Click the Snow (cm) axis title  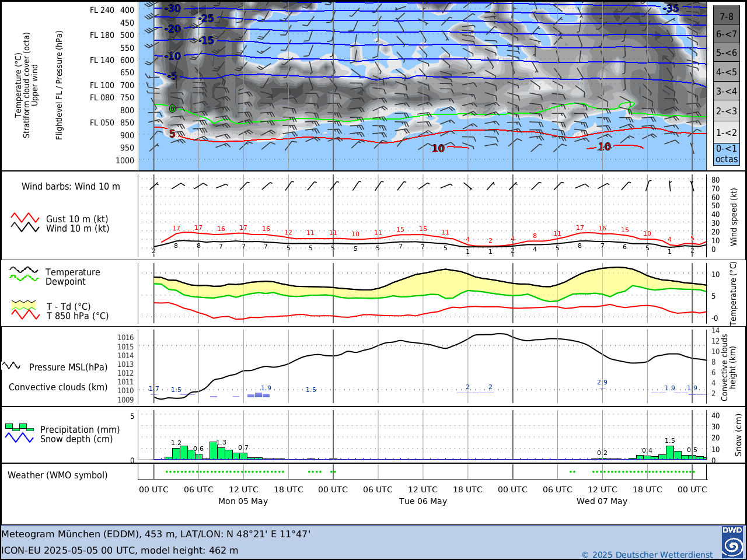click(738, 435)
